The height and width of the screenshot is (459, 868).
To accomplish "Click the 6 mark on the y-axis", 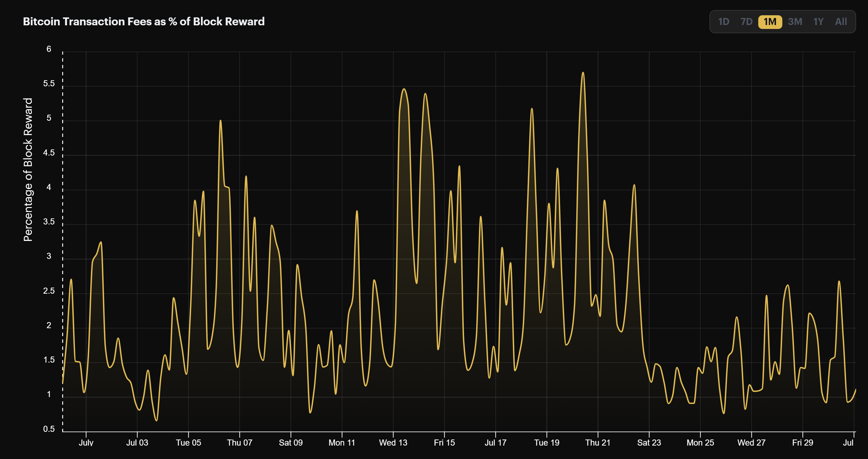I will tap(49, 48).
